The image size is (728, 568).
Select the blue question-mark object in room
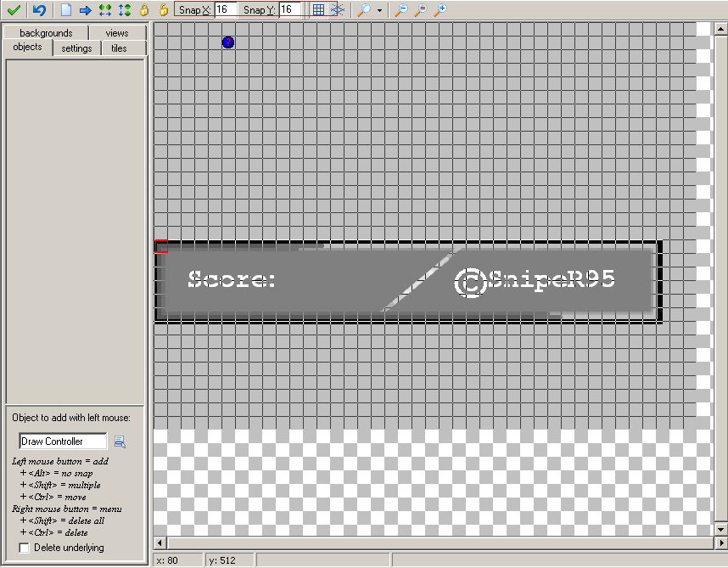[x=228, y=42]
